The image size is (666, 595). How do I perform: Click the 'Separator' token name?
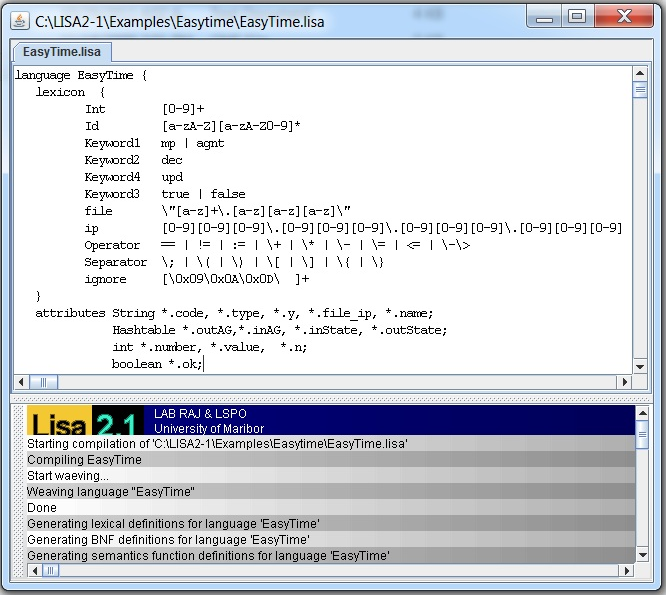click(x=116, y=262)
